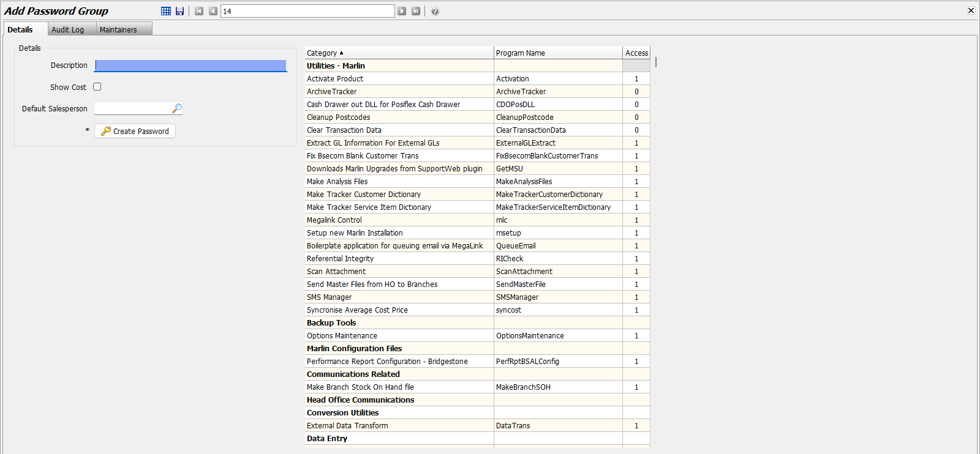Save the password group record
Image resolution: width=980 pixels, height=454 pixels.
[179, 11]
